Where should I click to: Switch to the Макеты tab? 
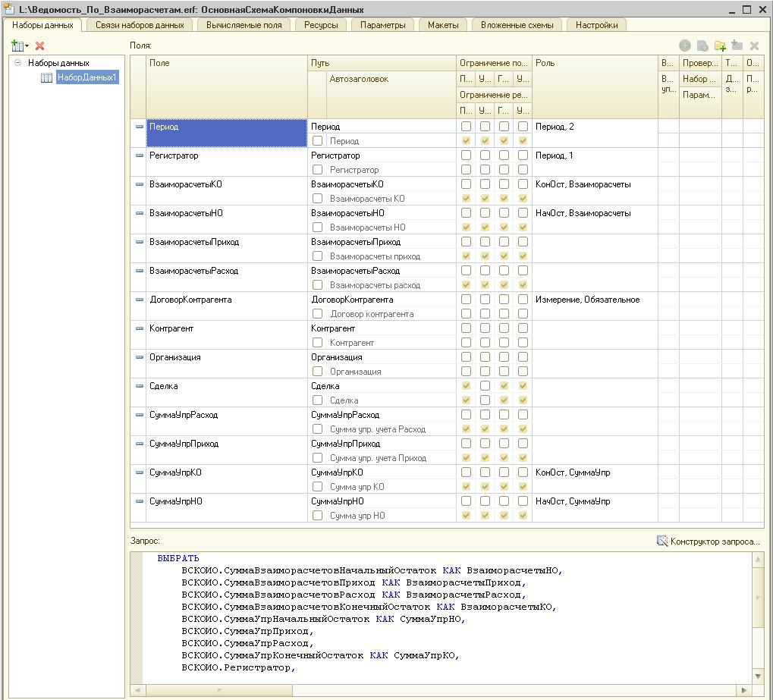point(443,25)
